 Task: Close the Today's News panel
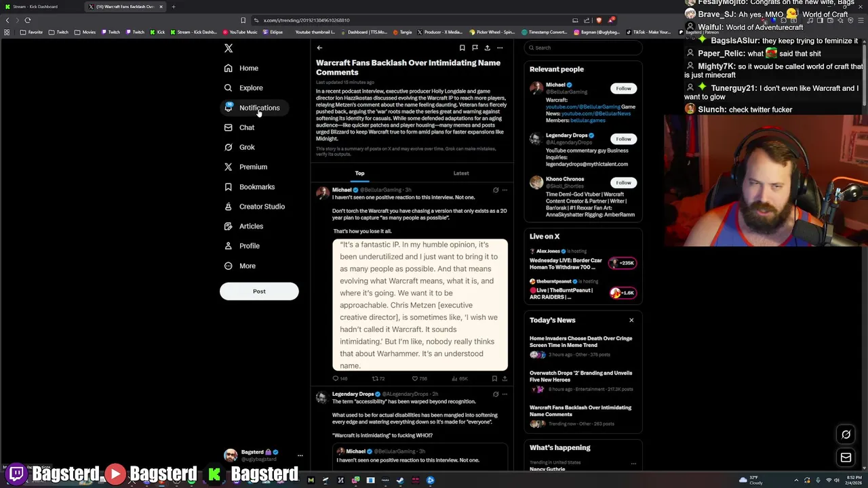631,320
